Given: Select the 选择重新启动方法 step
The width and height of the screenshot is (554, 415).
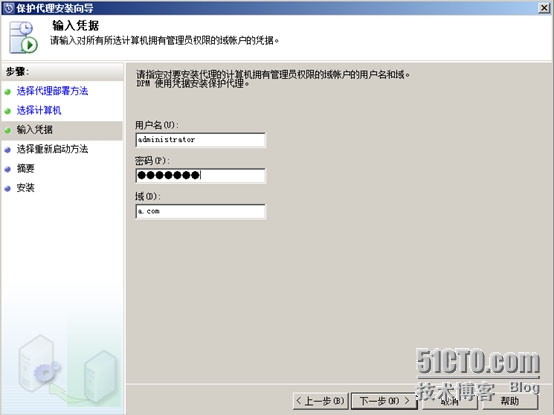Looking at the screenshot, I should [x=52, y=149].
